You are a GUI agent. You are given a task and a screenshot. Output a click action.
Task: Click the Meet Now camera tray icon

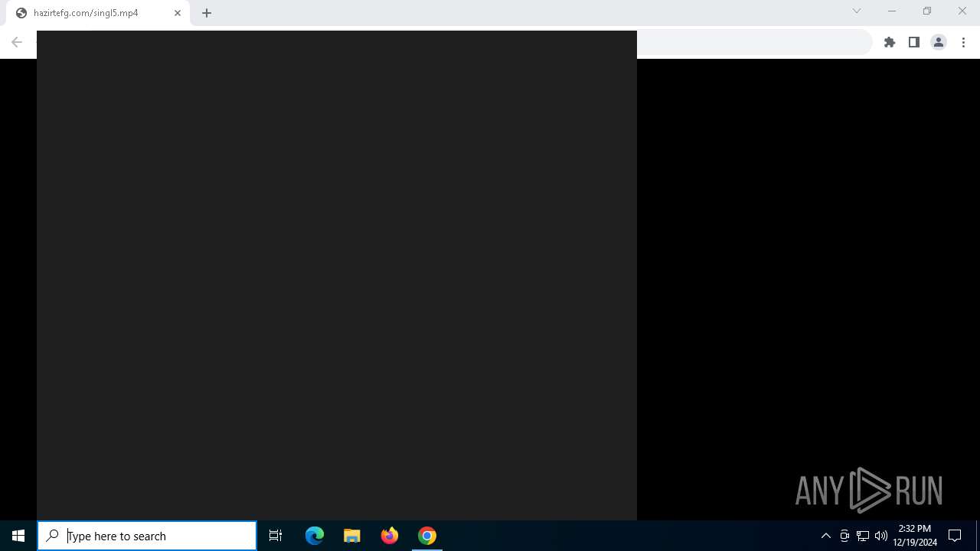(x=844, y=536)
